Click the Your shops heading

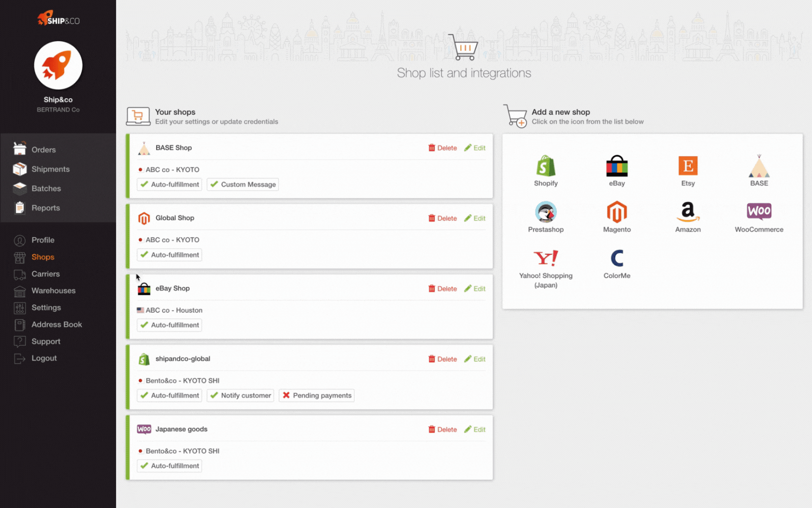click(175, 112)
